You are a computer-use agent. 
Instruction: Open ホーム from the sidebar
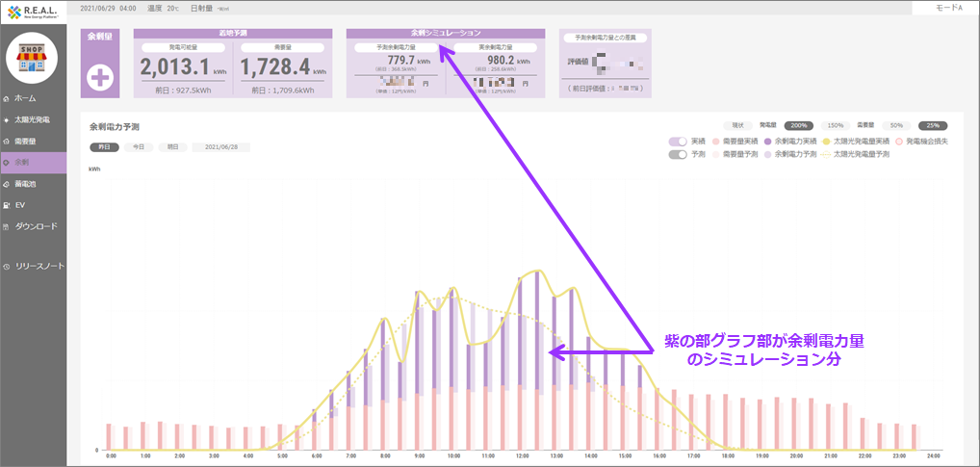pyautogui.click(x=26, y=98)
